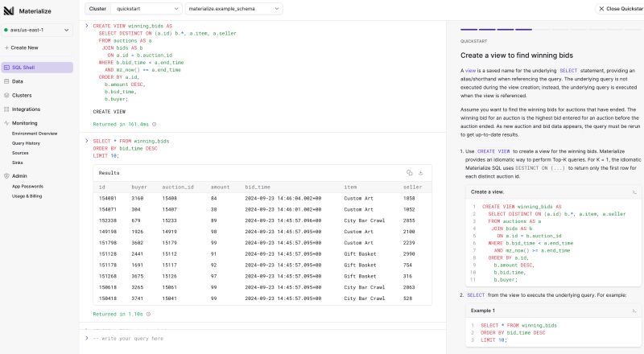This screenshot has width=644, height=354.
Task: Click info icon next to Returned in 1.10s
Action: pyautogui.click(x=148, y=314)
